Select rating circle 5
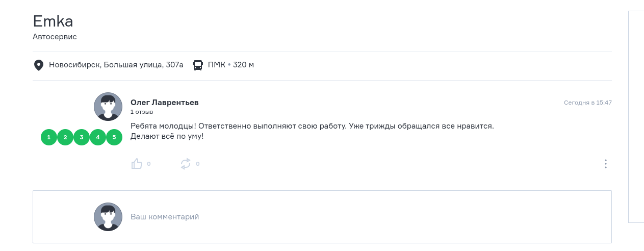Viewport: 644px width, 251px height. pos(114,137)
